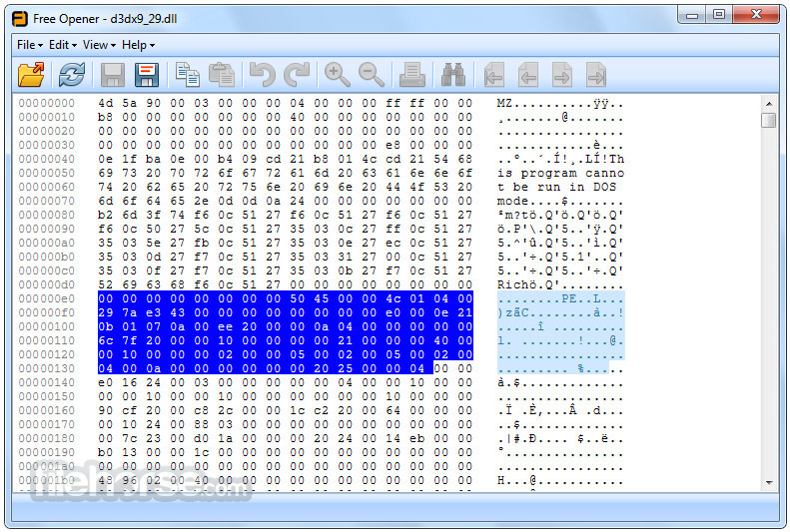Maximize the Free Opener window

coord(719,15)
